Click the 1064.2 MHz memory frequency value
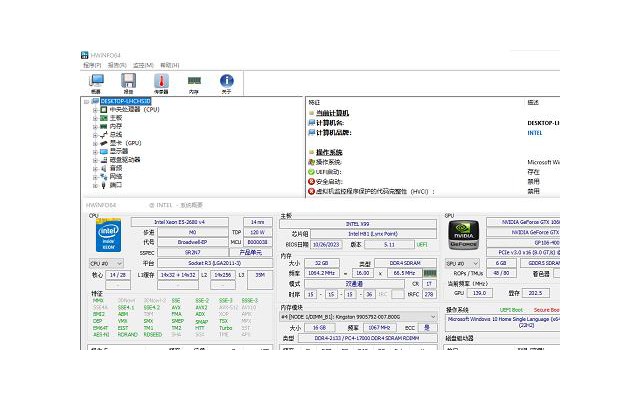The height and width of the screenshot is (400, 640). click(322, 273)
